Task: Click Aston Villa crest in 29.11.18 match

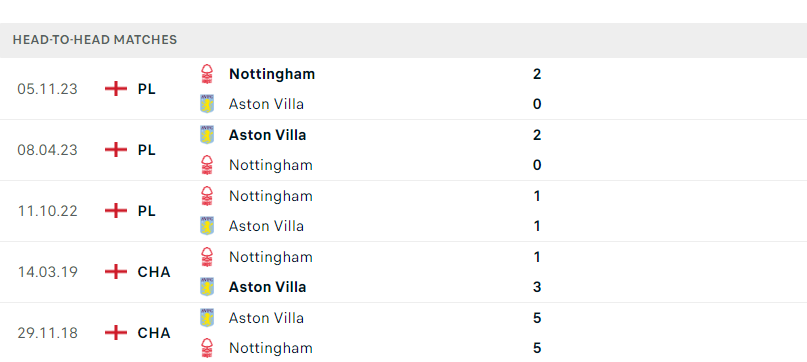Action: (207, 318)
